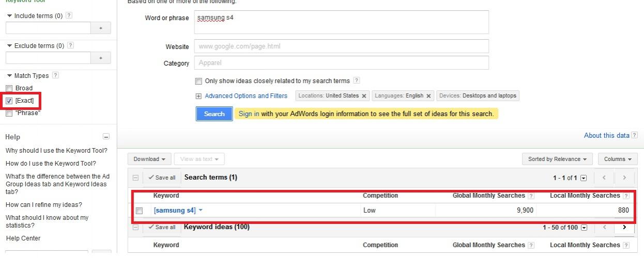Open help for Keyword ideas Local Monthly Searches

click(626, 245)
